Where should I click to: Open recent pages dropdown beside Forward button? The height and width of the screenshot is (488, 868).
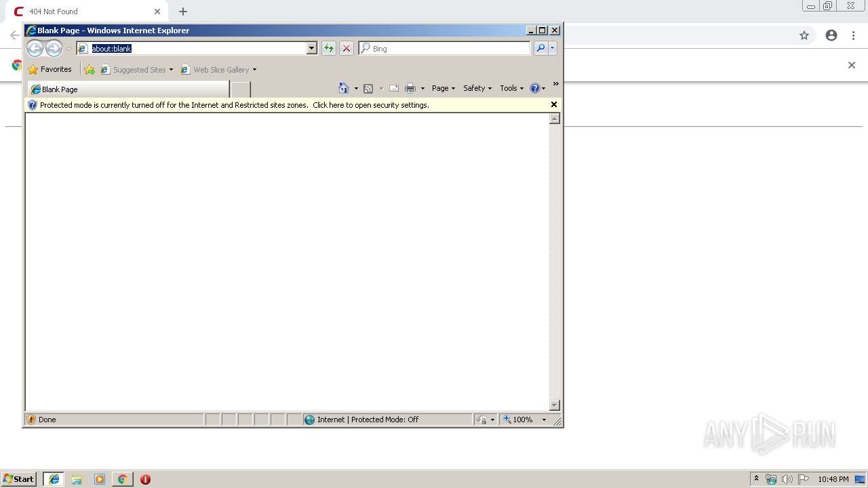68,49
